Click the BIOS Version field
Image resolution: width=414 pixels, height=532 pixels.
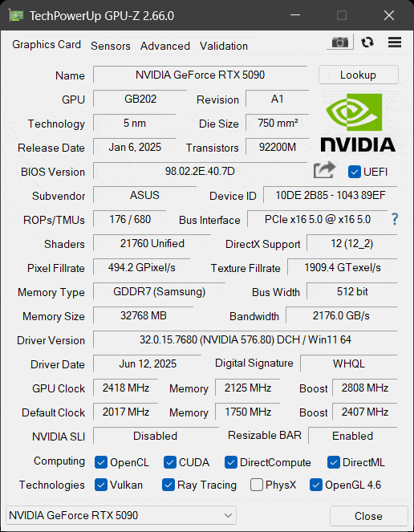tap(201, 171)
